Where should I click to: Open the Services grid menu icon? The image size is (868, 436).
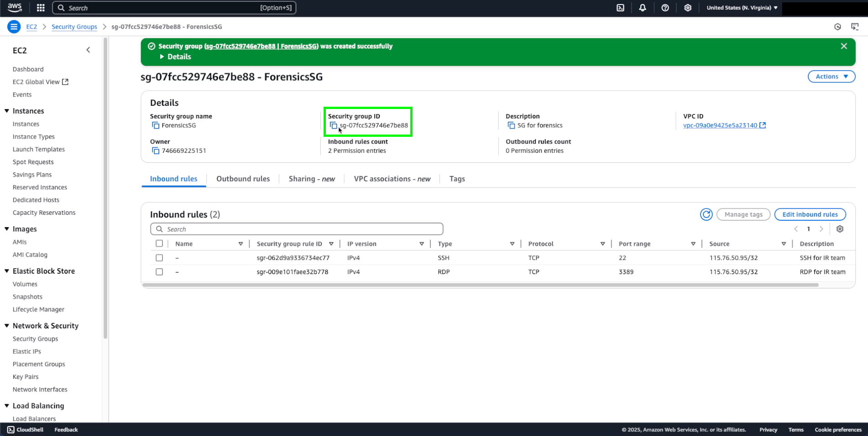(x=41, y=8)
